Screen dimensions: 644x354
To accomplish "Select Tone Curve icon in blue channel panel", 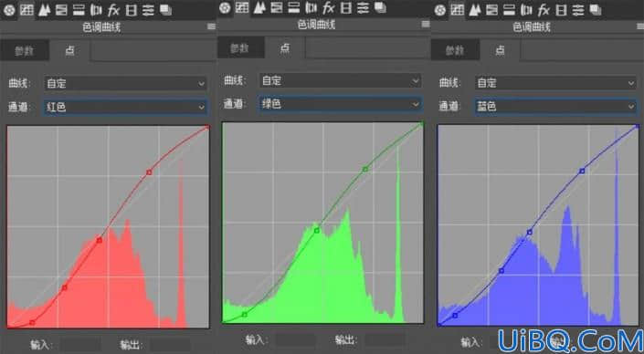I will [x=457, y=10].
